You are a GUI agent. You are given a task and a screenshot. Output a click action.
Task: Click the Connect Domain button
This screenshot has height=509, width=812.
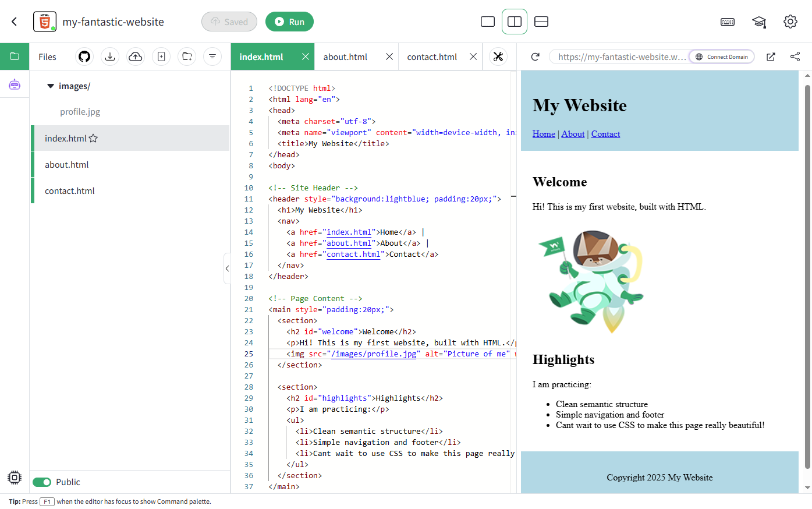[721, 56]
